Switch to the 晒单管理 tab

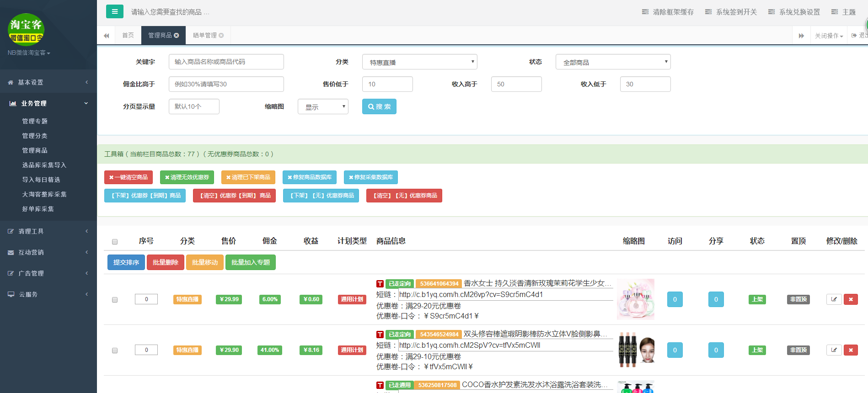pos(208,35)
